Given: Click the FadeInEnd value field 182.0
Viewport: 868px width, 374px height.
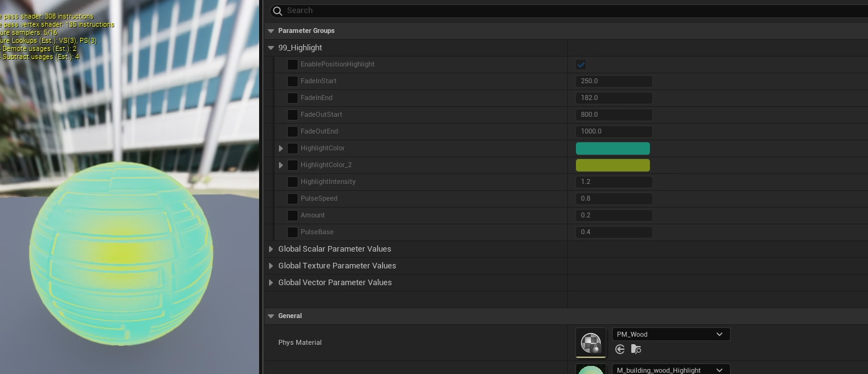Looking at the screenshot, I should [x=614, y=98].
